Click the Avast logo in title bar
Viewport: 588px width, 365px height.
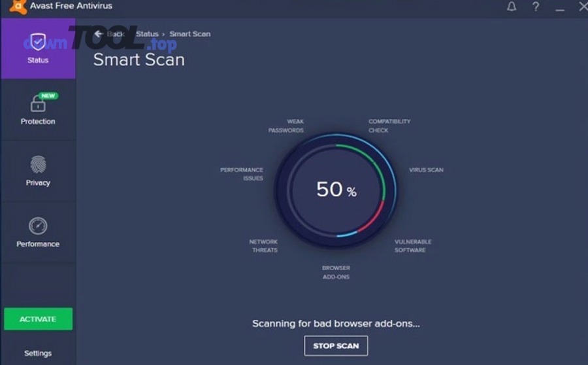[18, 7]
